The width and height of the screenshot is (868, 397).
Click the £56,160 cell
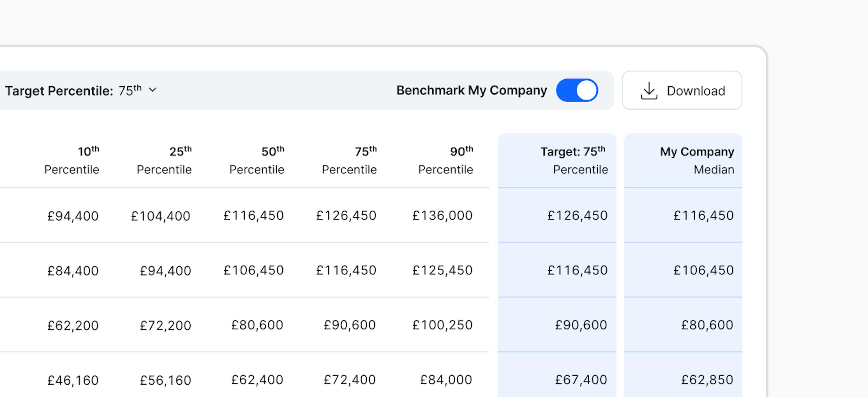tap(165, 380)
